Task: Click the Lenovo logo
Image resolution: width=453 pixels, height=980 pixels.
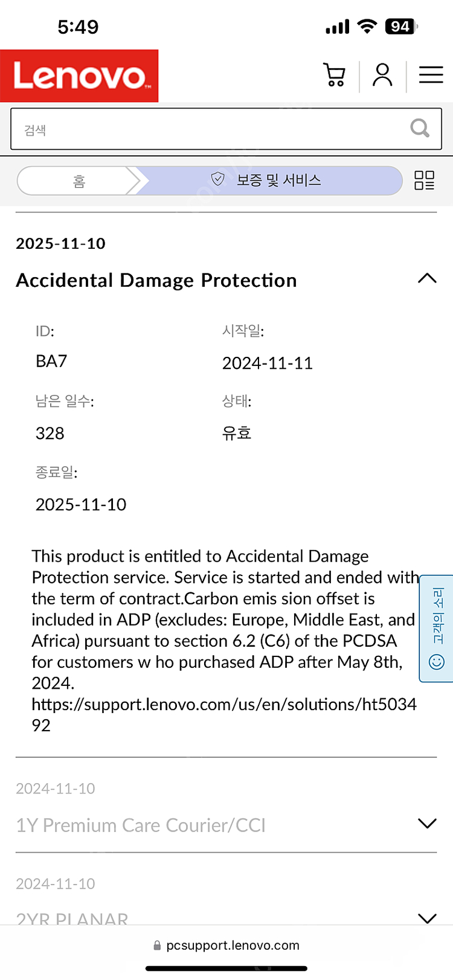Action: (79, 76)
